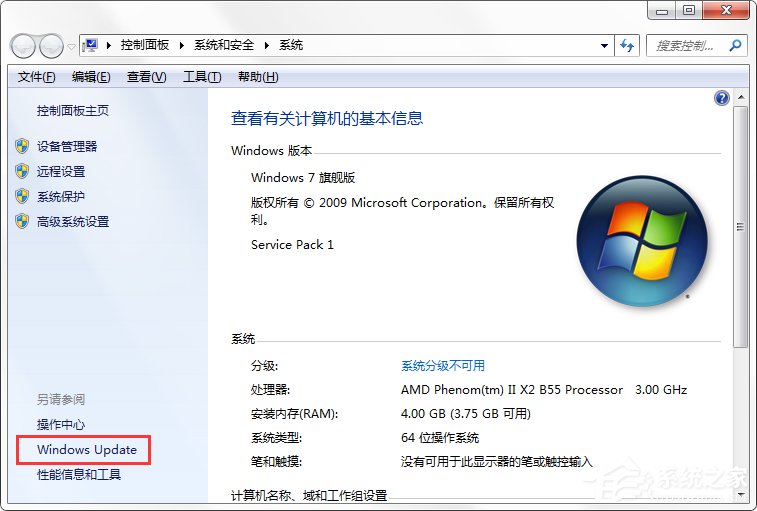Click the shield icon beside 设备管理器
Screen dimensions: 757x511
tap(22, 146)
